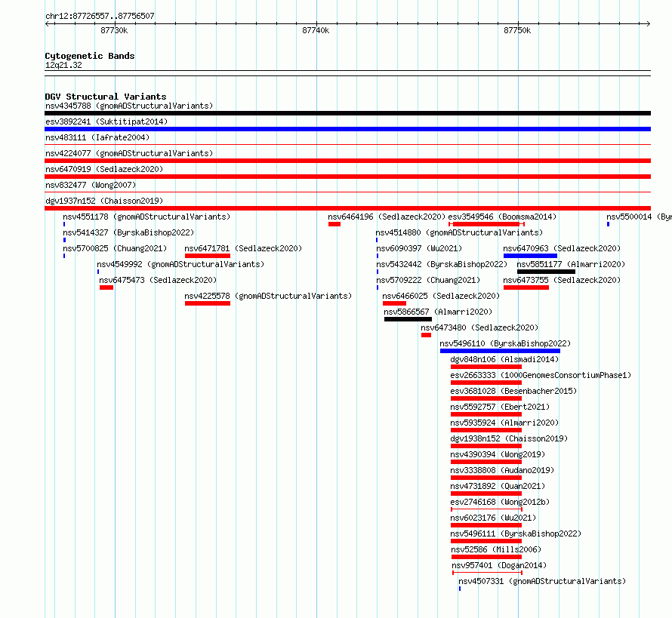Click nsv5935924 (Almarri2020) label
This screenshot has width=672, height=618.
504,423
